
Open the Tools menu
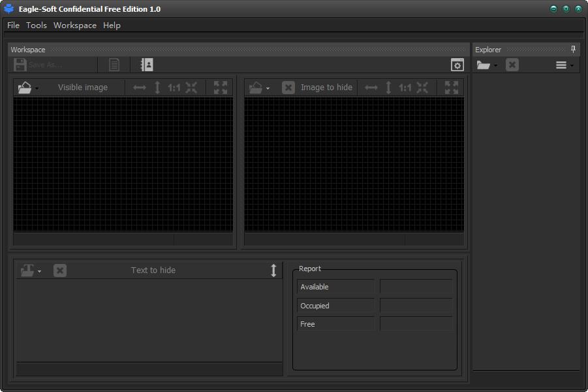pos(37,25)
